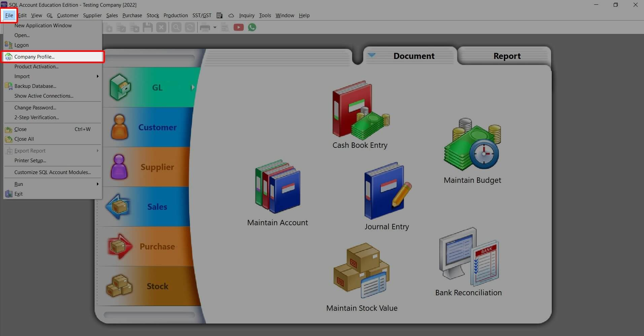Choose Change Password menu entry
Viewport: 644px width, 336px height.
(53, 108)
